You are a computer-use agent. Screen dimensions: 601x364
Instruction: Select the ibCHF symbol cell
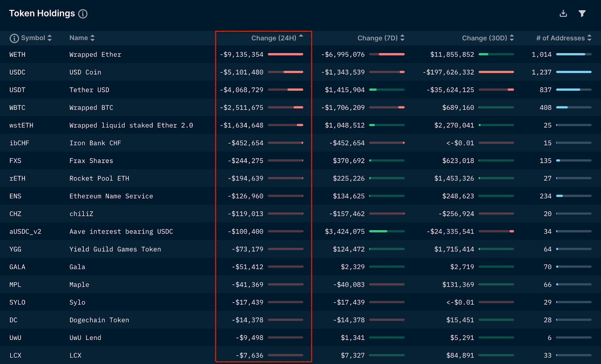point(19,143)
